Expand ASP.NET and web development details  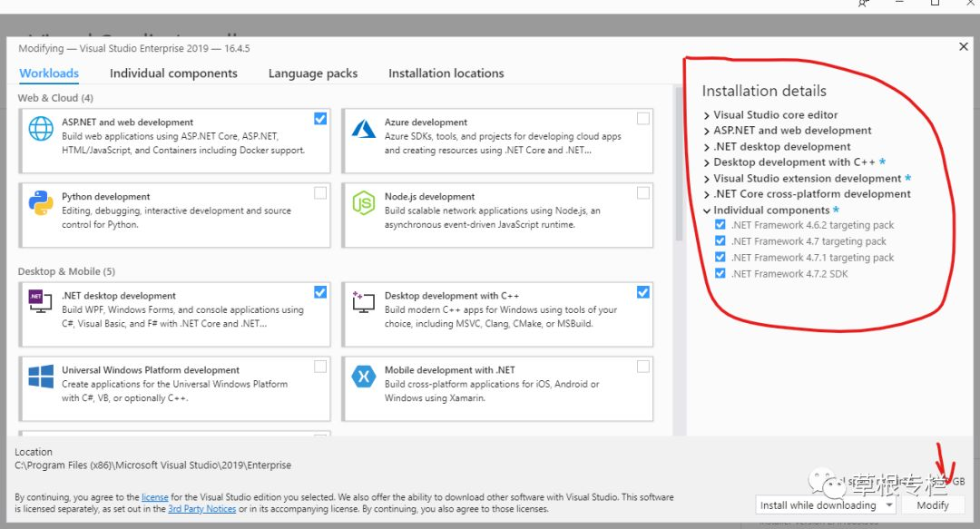click(x=706, y=132)
